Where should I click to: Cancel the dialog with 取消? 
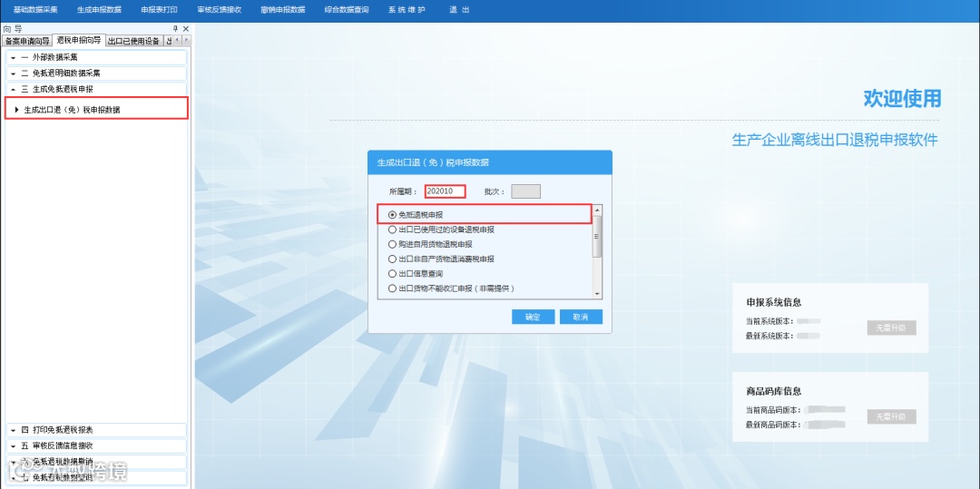click(x=582, y=317)
